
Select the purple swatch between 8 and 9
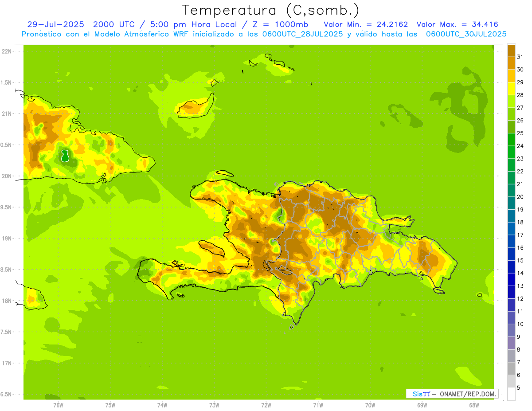coord(511,343)
